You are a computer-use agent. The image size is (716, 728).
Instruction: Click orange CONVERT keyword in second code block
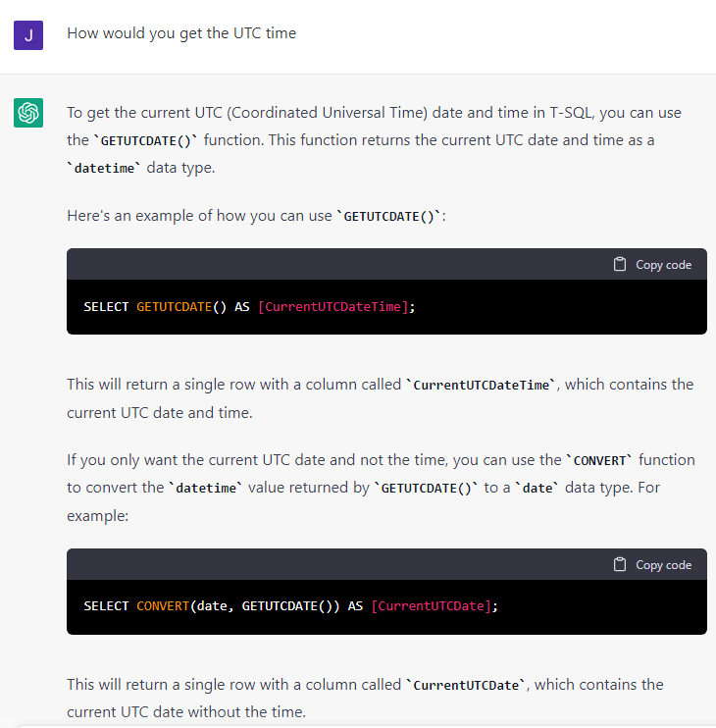tap(162, 606)
